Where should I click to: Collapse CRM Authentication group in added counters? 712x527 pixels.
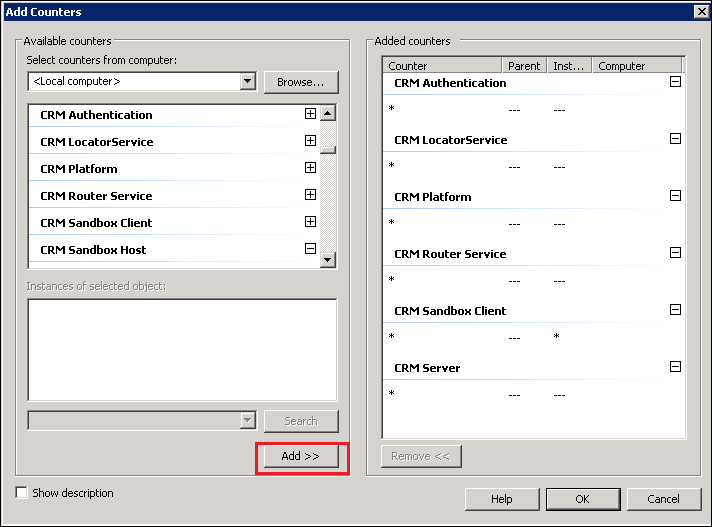(675, 82)
